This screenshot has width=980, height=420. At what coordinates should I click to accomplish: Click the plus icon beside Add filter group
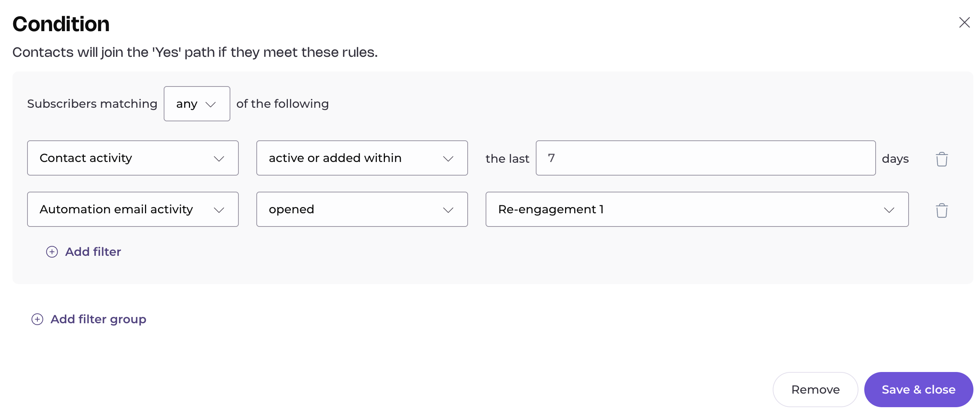pos(37,319)
